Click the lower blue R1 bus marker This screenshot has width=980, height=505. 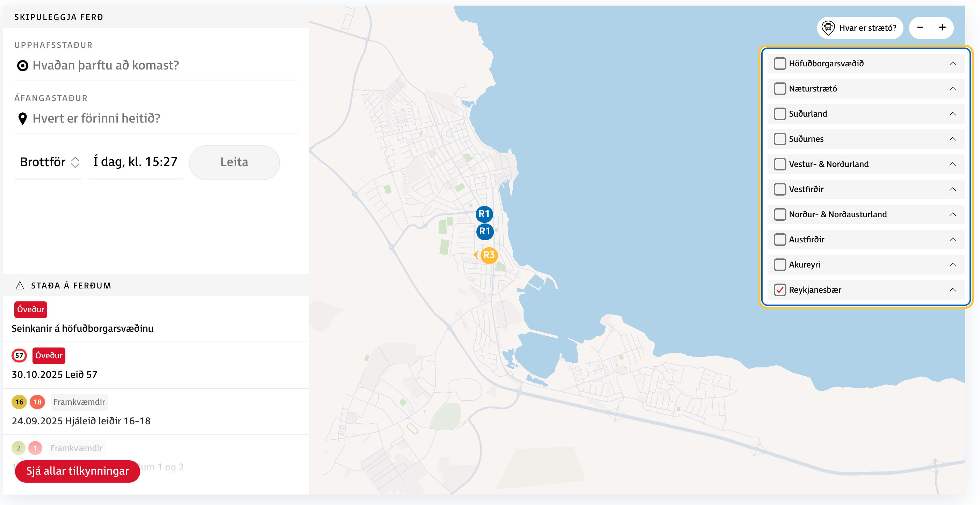pos(485,232)
